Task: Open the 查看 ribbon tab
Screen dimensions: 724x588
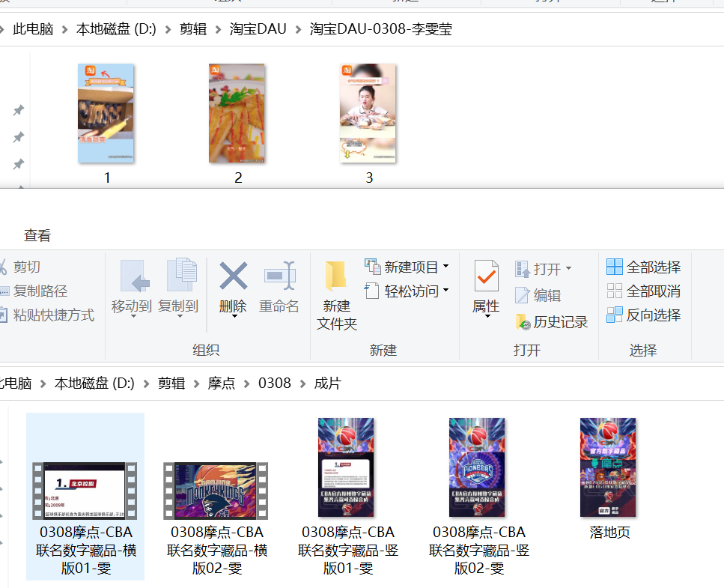Action: [37, 235]
